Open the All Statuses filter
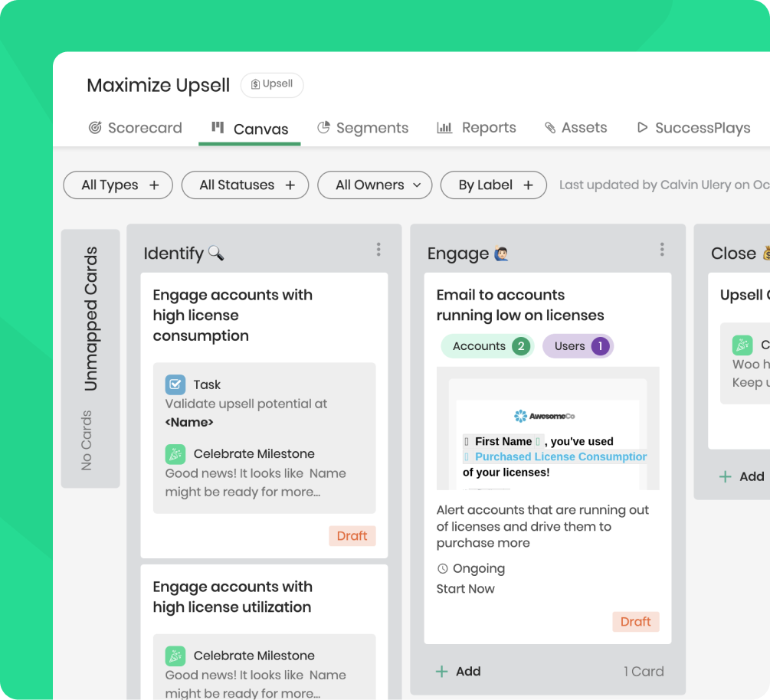 click(245, 185)
